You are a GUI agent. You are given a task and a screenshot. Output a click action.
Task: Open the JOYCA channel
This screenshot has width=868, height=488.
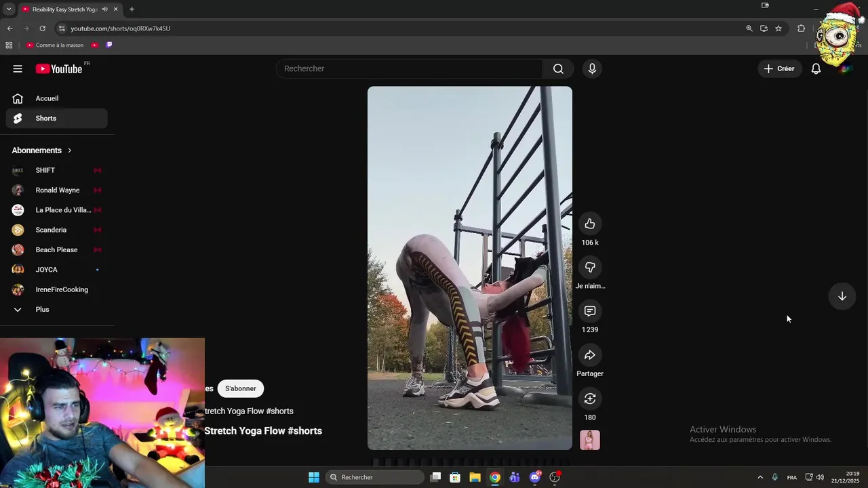[x=57, y=270]
